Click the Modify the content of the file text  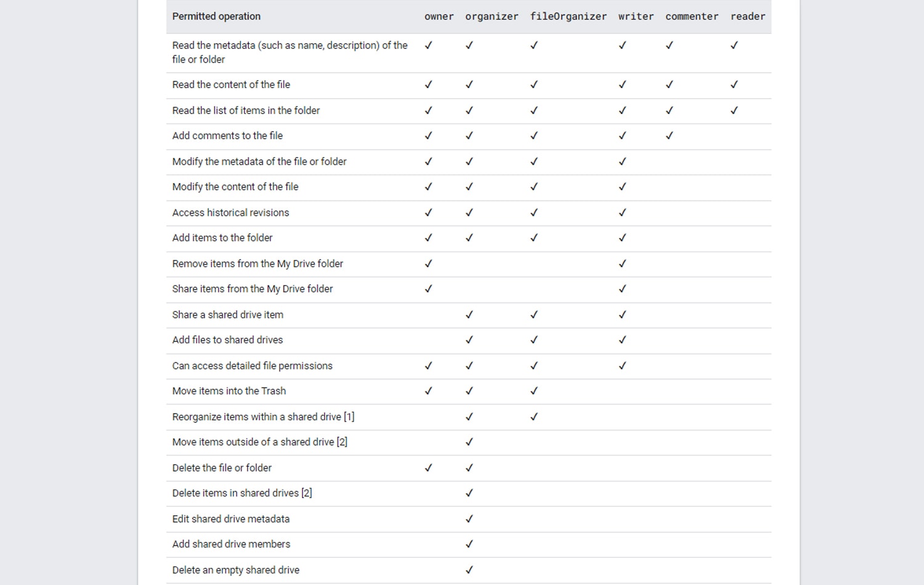coord(235,187)
